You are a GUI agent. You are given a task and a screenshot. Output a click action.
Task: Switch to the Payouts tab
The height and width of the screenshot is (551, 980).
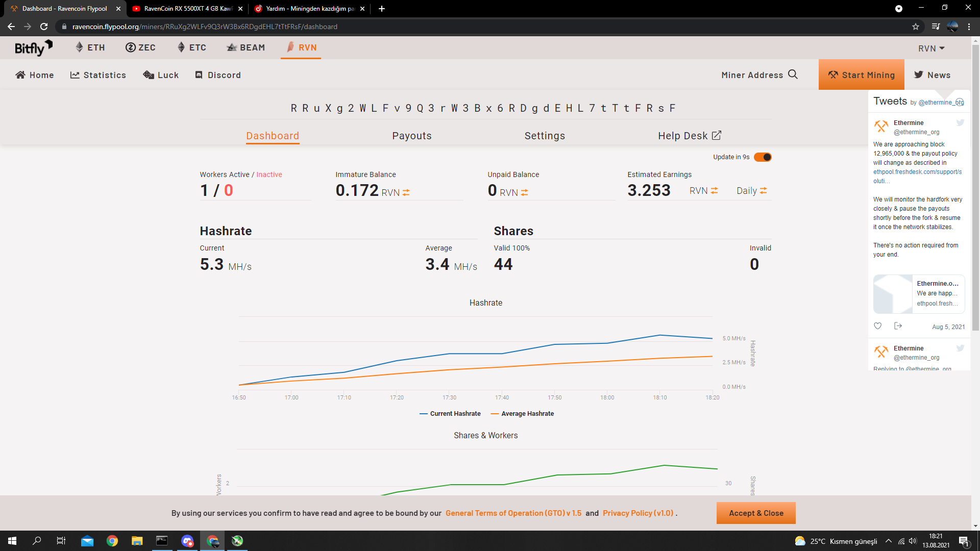412,136
